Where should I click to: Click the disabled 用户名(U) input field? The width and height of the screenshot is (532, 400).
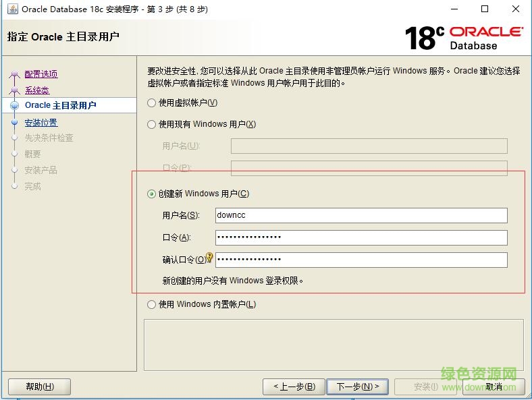point(369,146)
